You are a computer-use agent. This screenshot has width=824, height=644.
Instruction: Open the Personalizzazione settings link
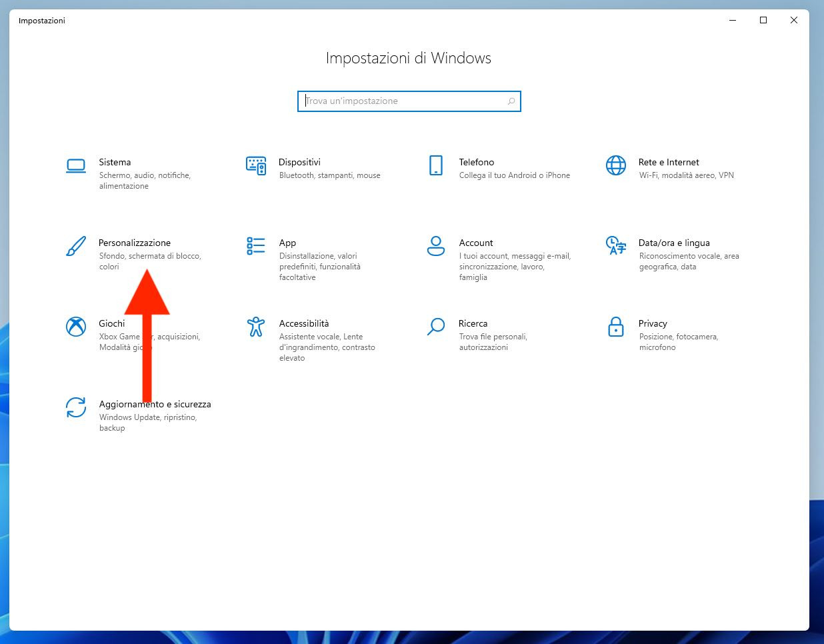[135, 243]
